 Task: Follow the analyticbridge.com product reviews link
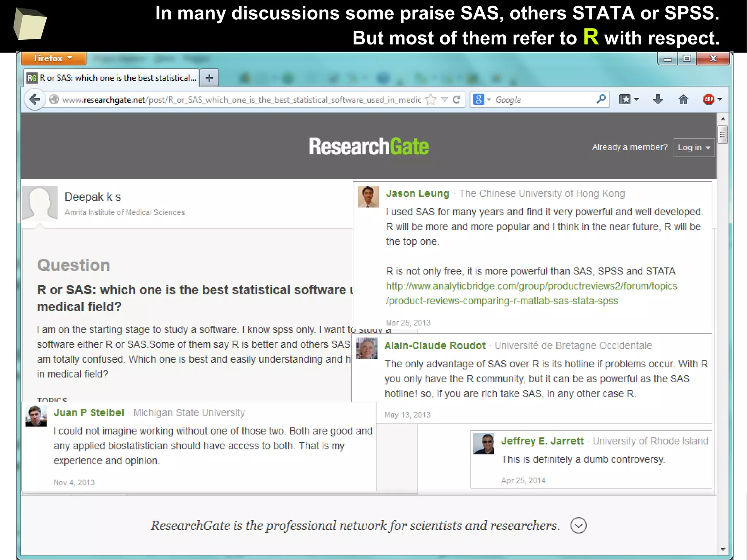tap(531, 293)
